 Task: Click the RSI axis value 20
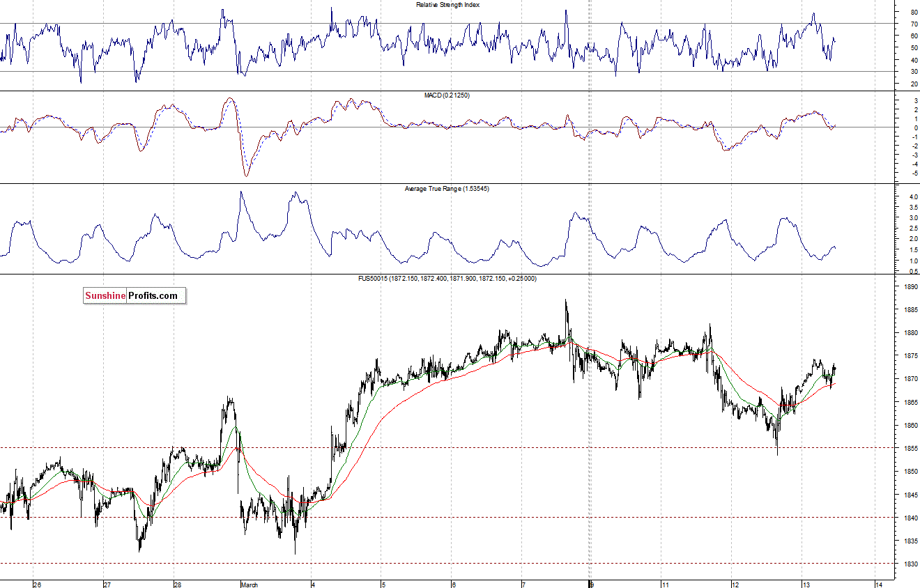[913, 84]
